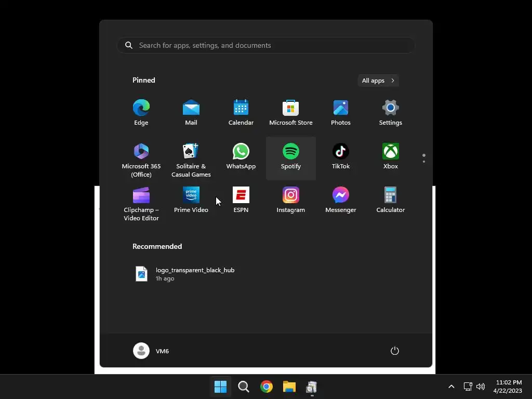Image resolution: width=532 pixels, height=399 pixels.
Task: Open Messenger
Action: [341, 202]
